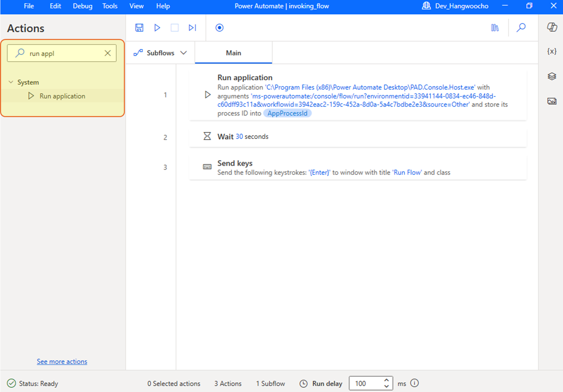
Task: Decrease the run delay with the down arrow
Action: click(386, 386)
